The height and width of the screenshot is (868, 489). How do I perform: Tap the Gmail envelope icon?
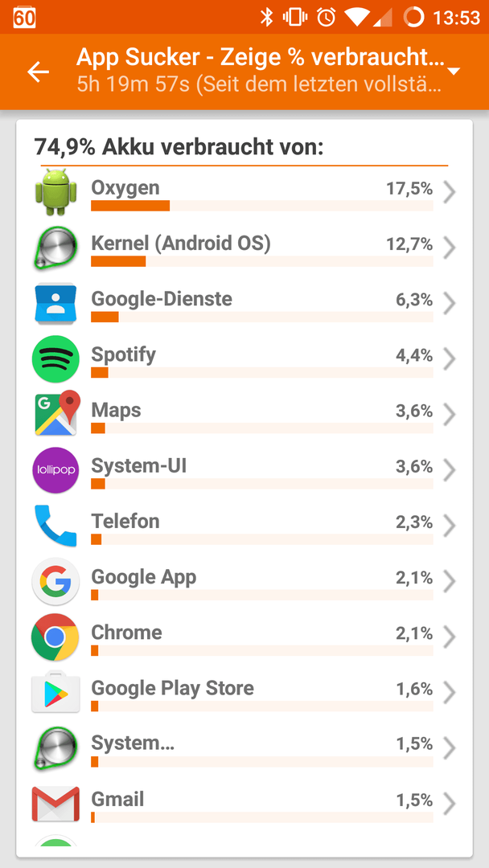(55, 804)
